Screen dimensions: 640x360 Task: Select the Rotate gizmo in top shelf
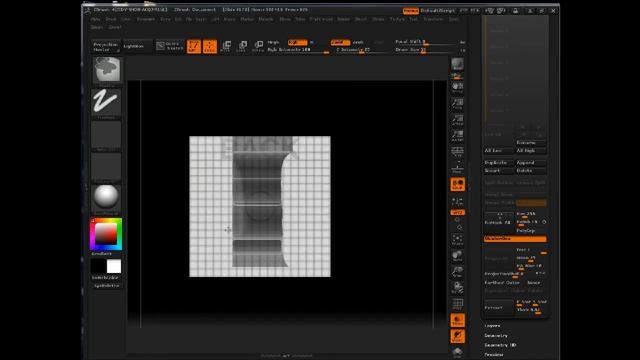point(258,46)
